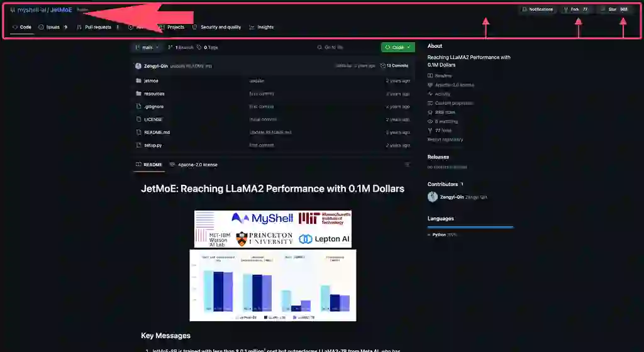Viewport: 644px width, 352px height.
Task: Open the jetmoe folder
Action: click(x=151, y=81)
